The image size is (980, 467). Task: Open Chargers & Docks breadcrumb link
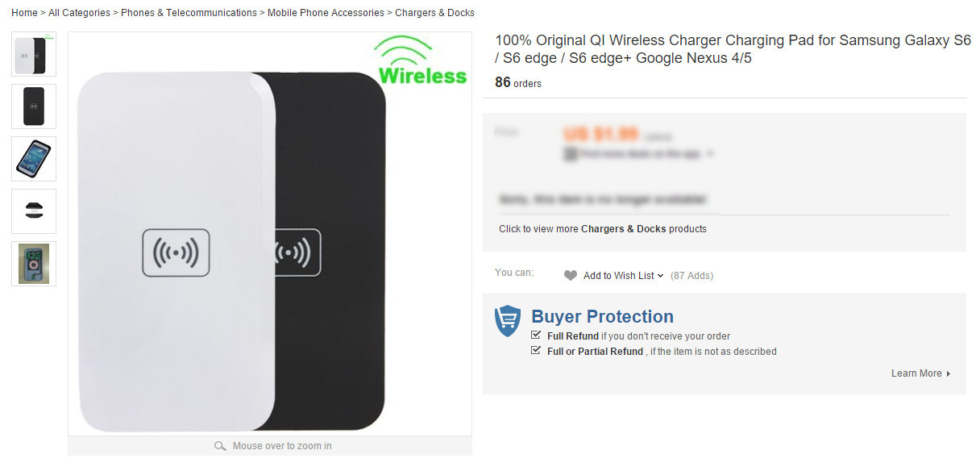click(x=434, y=13)
